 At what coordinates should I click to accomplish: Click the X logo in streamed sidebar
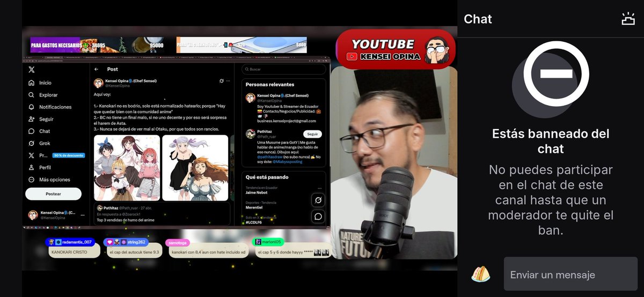[32, 70]
